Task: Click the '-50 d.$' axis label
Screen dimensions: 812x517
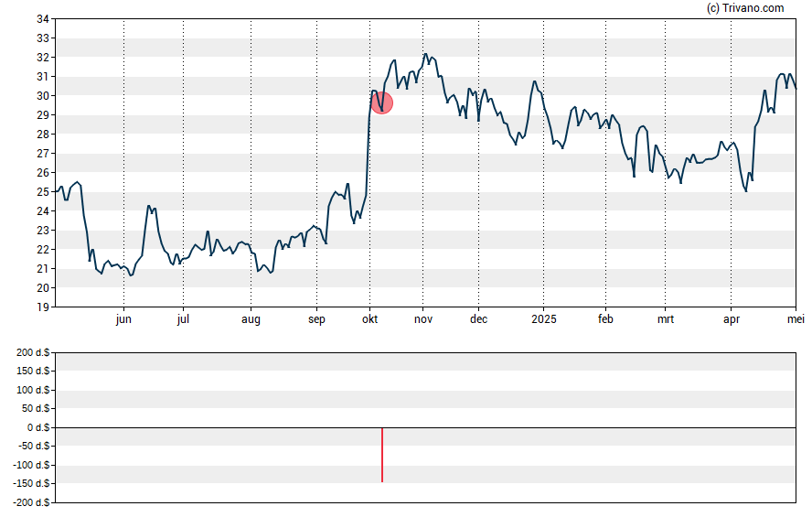Action: click(x=34, y=446)
